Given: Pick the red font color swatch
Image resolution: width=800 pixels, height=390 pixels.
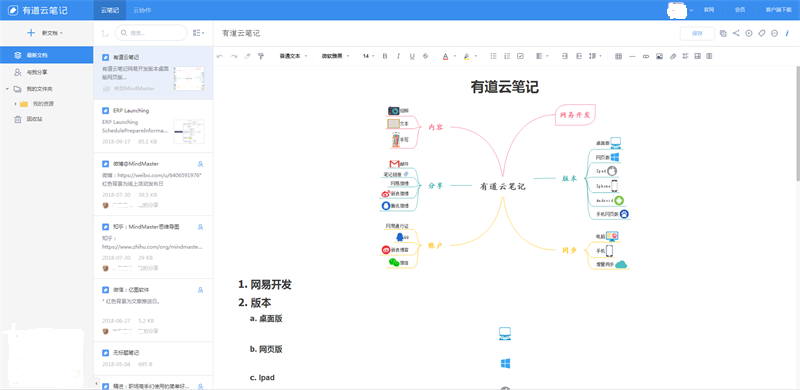Looking at the screenshot, I should pos(445,56).
